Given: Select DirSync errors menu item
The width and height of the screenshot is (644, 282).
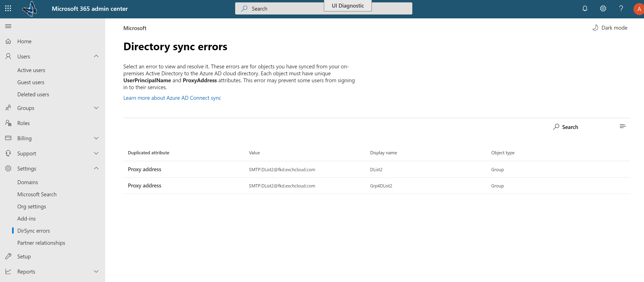Looking at the screenshot, I should tap(33, 230).
